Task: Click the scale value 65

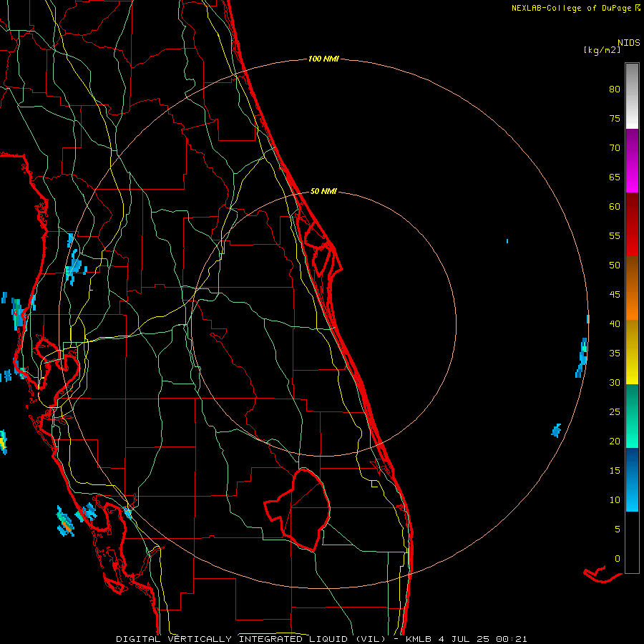Action: tap(615, 177)
